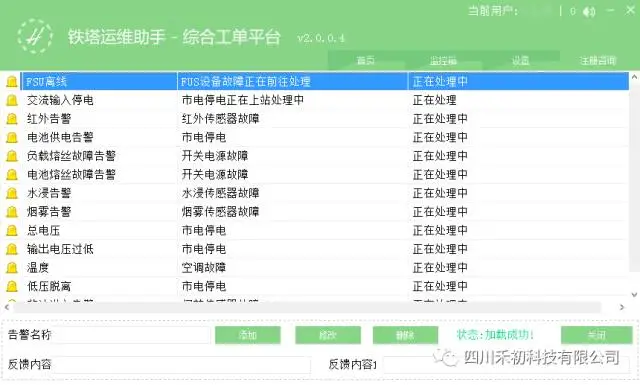Click the bell icon beside 负载熔丝故障告警

pos(12,156)
